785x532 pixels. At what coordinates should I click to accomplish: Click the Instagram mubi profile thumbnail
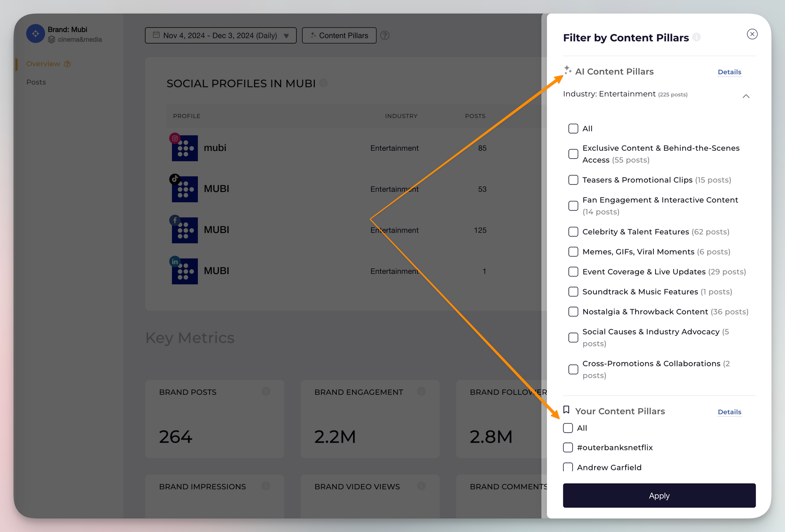tap(184, 148)
